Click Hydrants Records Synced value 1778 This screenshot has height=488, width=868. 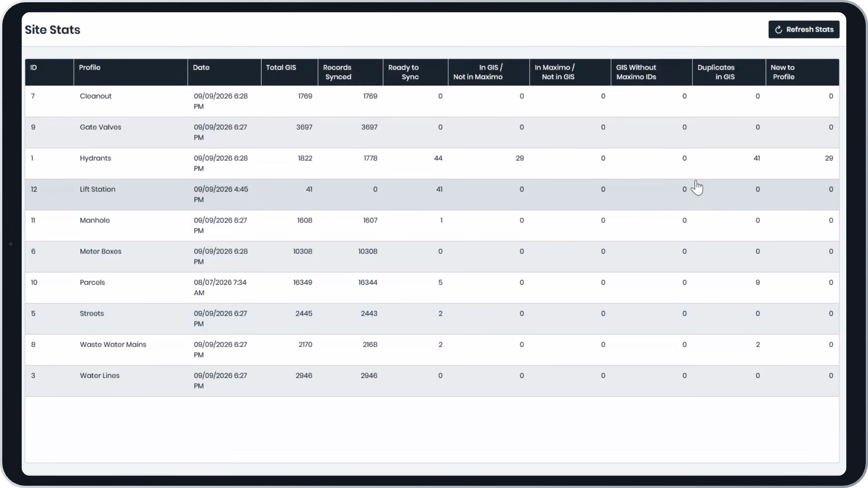pyautogui.click(x=371, y=158)
